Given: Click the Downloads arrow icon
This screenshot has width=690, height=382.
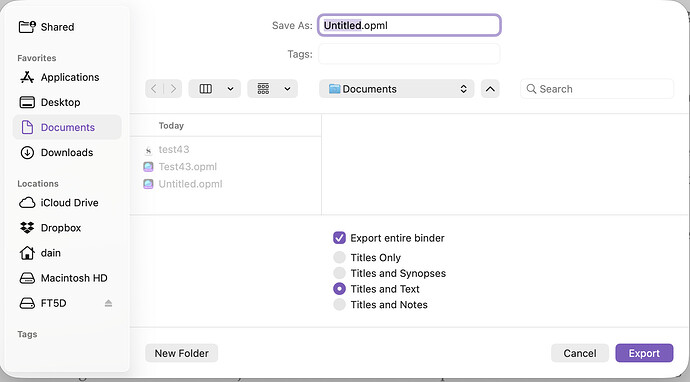Looking at the screenshot, I should pyautogui.click(x=27, y=152).
